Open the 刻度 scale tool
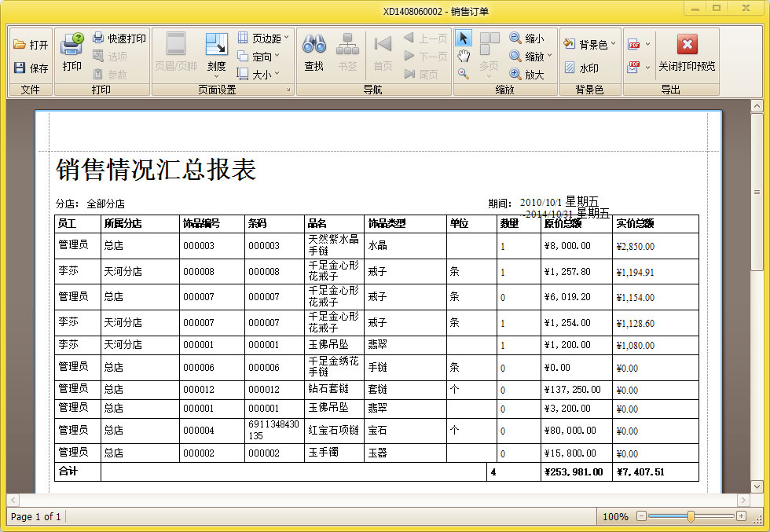 click(x=217, y=51)
